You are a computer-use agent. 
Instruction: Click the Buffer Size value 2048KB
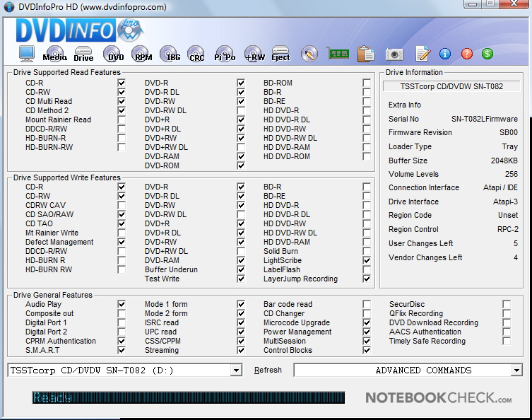point(504,161)
